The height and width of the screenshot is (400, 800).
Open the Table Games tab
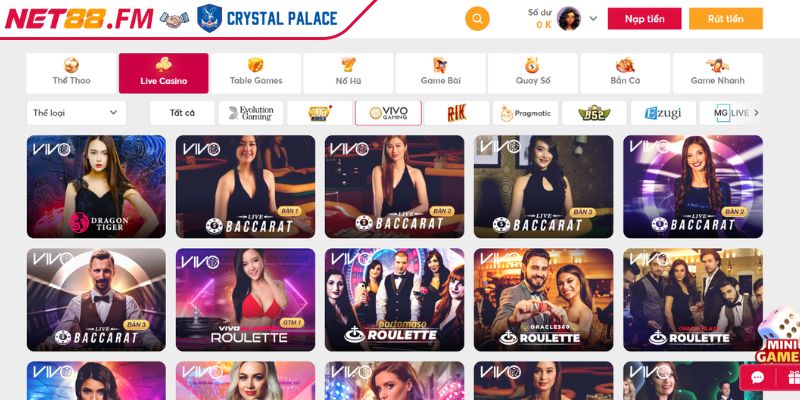256,73
